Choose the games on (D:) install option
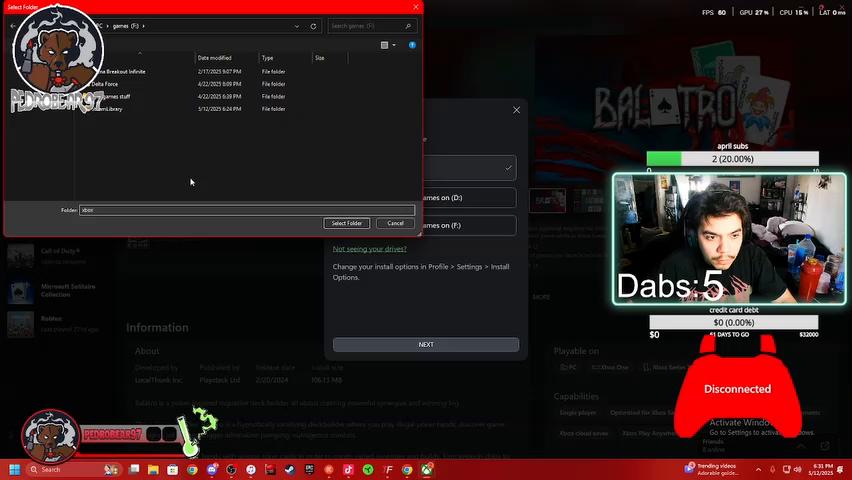Viewport: 852px width, 480px height. click(x=470, y=198)
